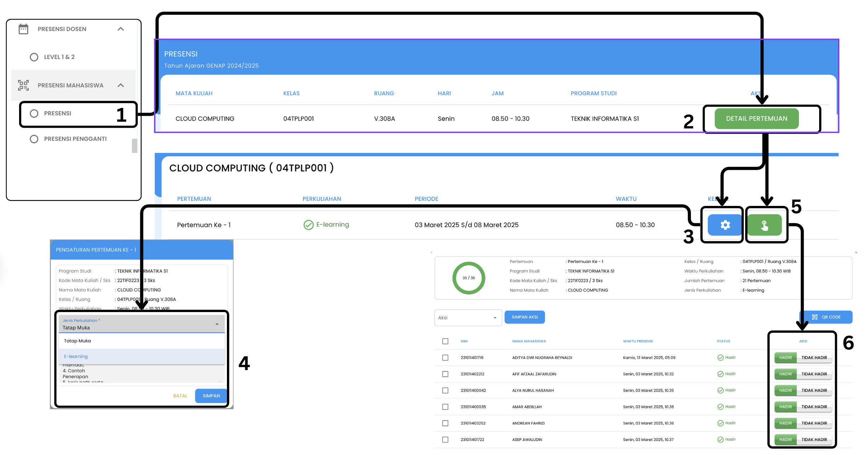
Task: Click the NIM column header
Action: click(464, 341)
